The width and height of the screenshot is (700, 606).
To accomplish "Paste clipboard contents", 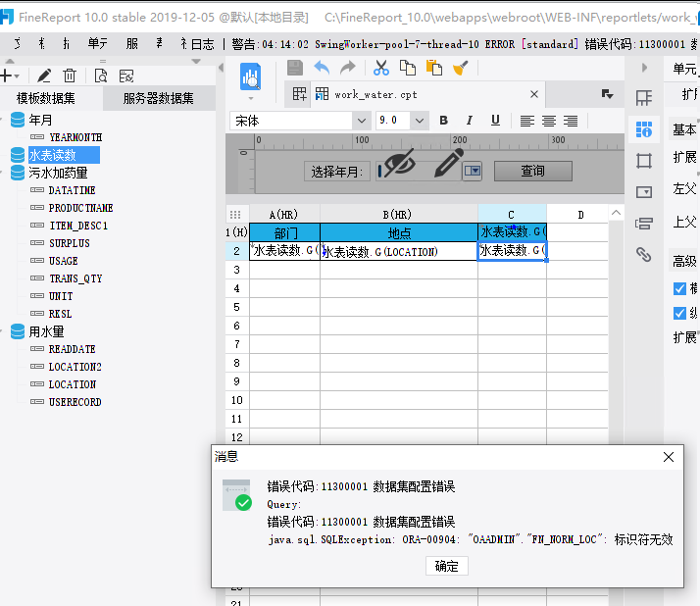I will [434, 68].
